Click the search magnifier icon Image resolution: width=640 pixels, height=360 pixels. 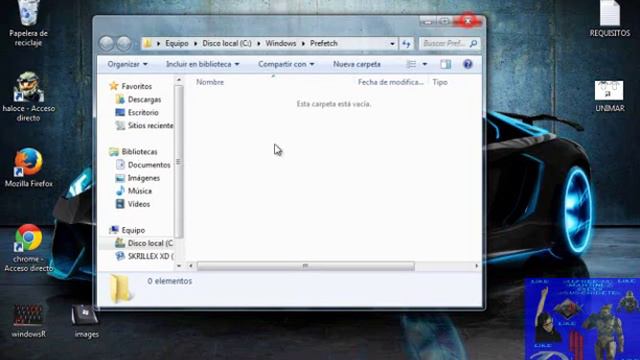(473, 43)
